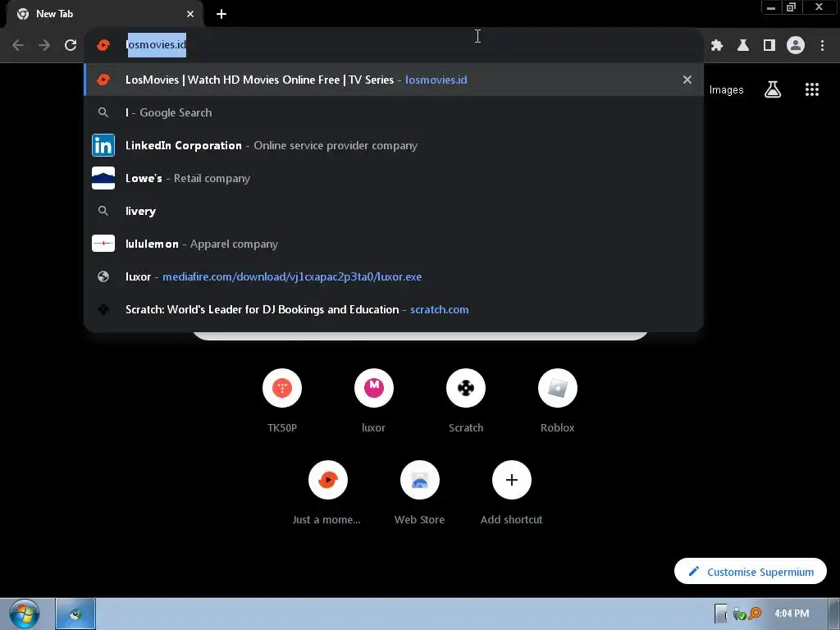
Task: Choose the luxor mediafire download suggestion
Action: coord(394,276)
